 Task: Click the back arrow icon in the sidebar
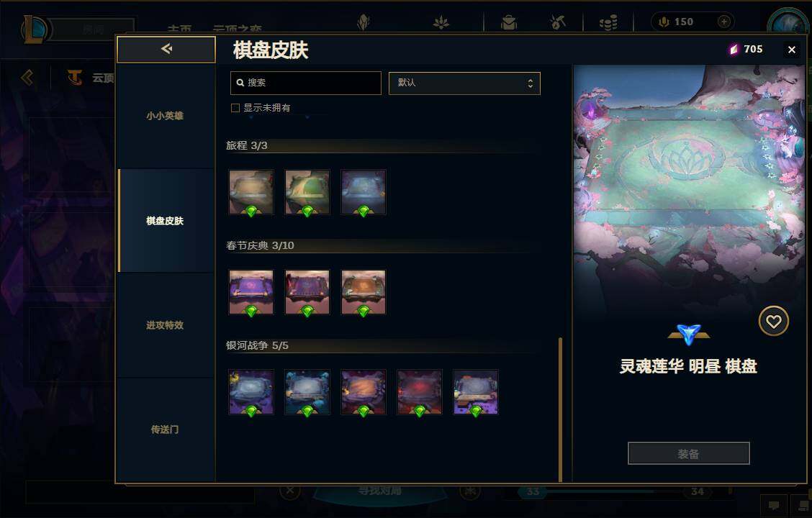coord(166,49)
